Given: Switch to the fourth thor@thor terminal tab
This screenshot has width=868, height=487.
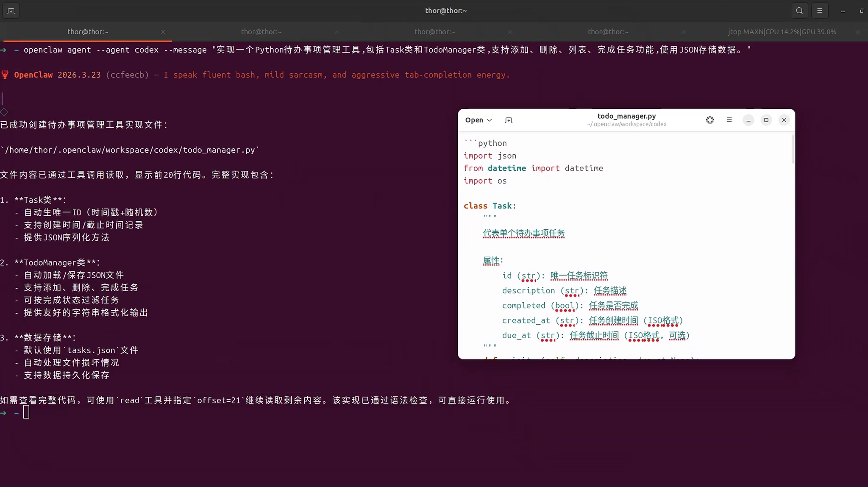Looking at the screenshot, I should 608,32.
